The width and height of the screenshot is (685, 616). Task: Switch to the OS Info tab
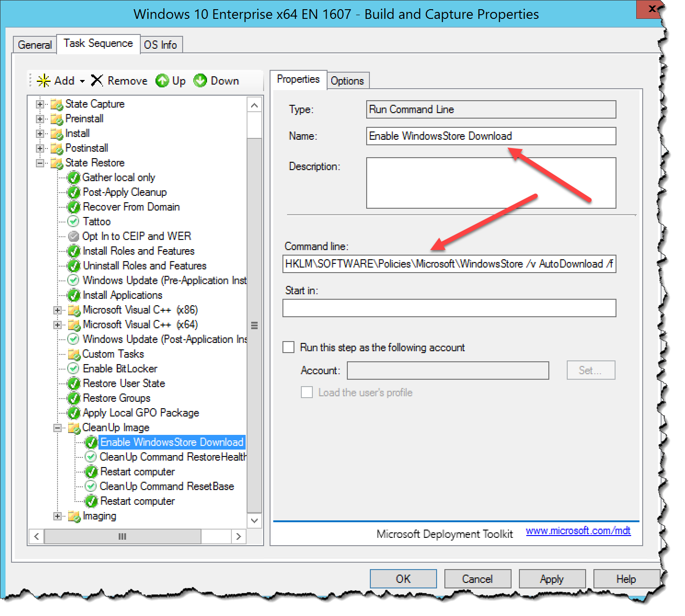click(161, 44)
